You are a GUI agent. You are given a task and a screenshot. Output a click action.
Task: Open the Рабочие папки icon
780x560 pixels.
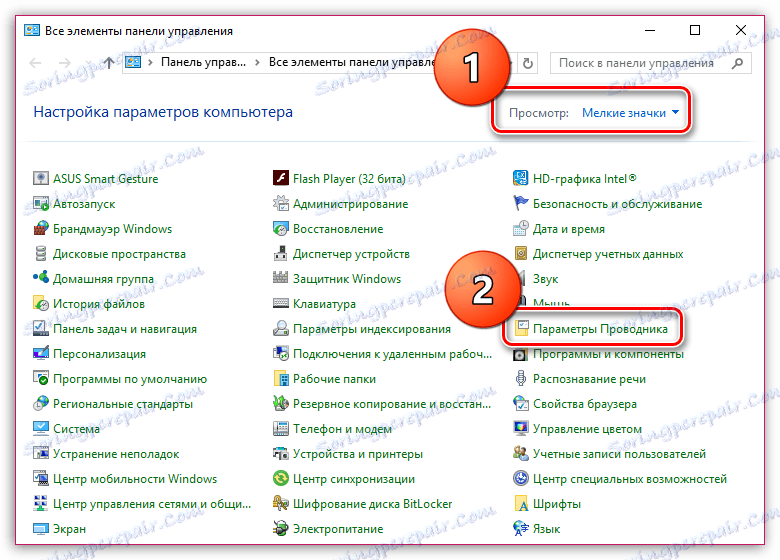[x=281, y=378]
